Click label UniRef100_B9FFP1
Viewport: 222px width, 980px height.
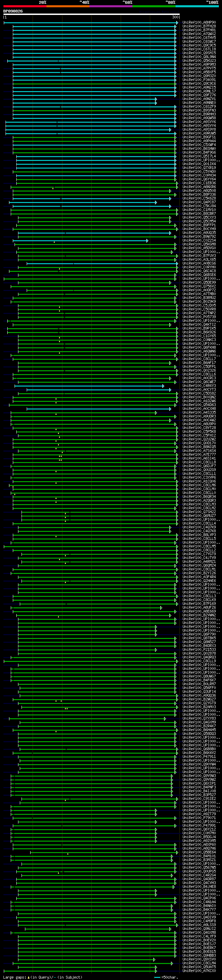[199, 225]
